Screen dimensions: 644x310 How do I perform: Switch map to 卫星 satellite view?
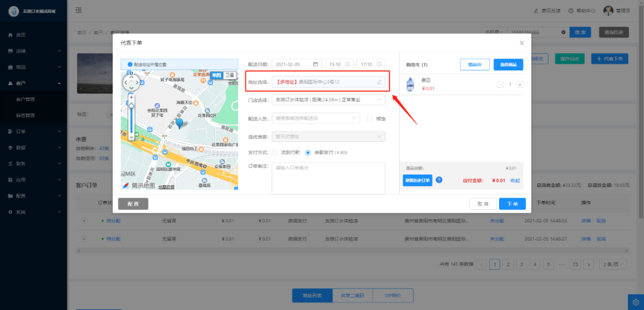(230, 75)
